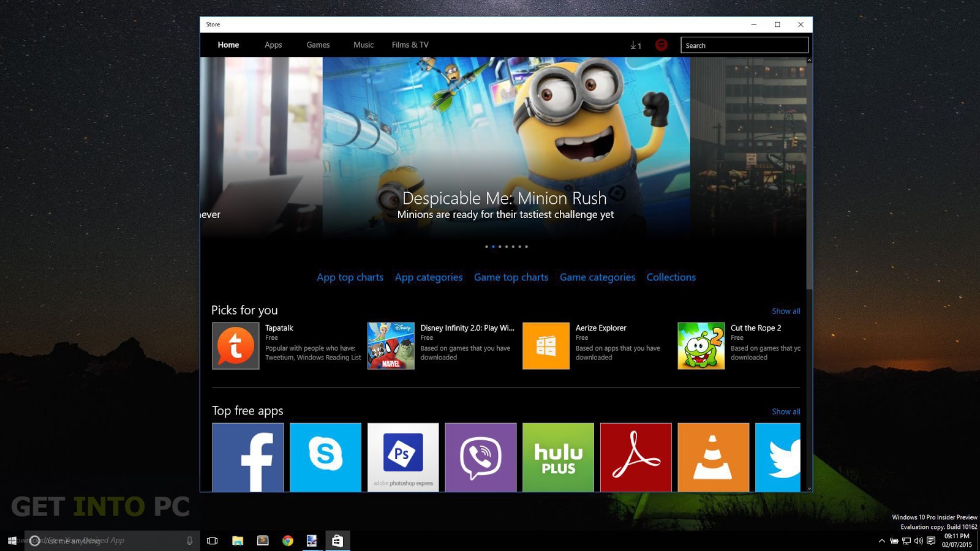Select Hulu Plus from Top free apps
Image resolution: width=980 pixels, height=551 pixels.
pyautogui.click(x=558, y=457)
